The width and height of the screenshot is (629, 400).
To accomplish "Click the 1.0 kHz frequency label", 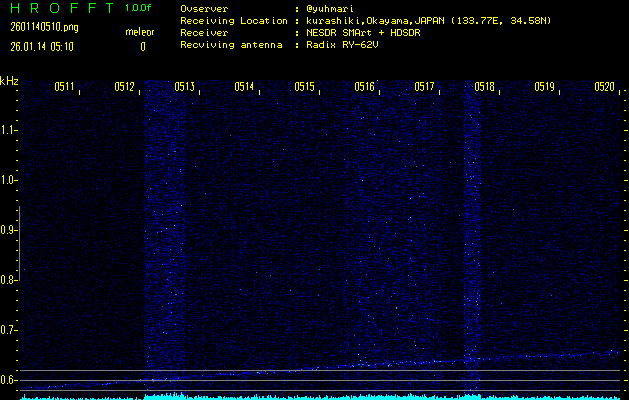I will pyautogui.click(x=7, y=180).
